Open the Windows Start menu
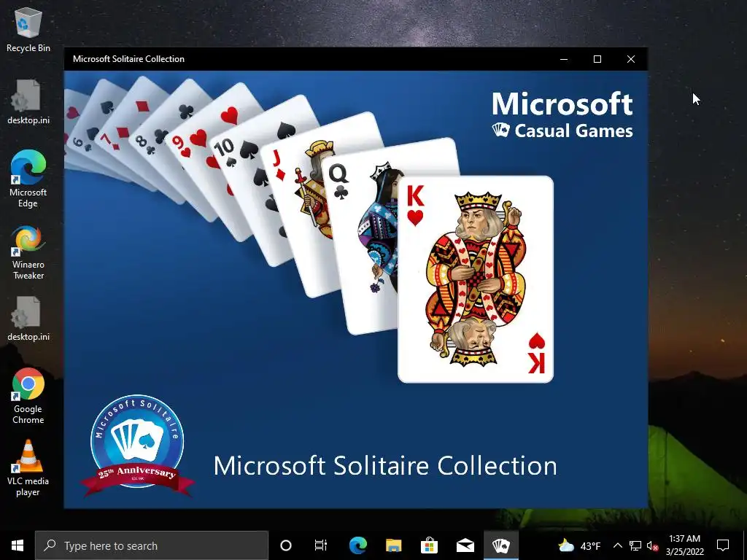The image size is (747, 560). 18,545
